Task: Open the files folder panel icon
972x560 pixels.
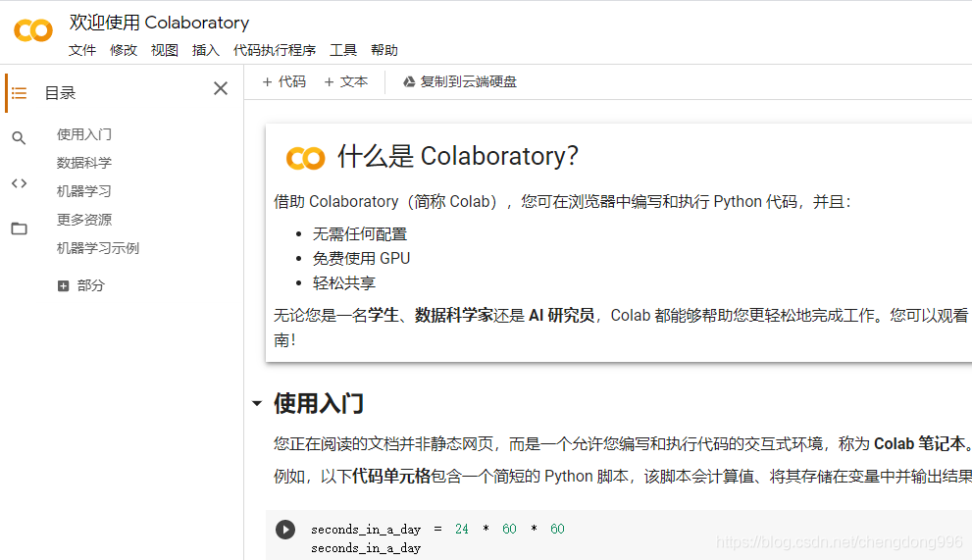Action: pyautogui.click(x=20, y=229)
